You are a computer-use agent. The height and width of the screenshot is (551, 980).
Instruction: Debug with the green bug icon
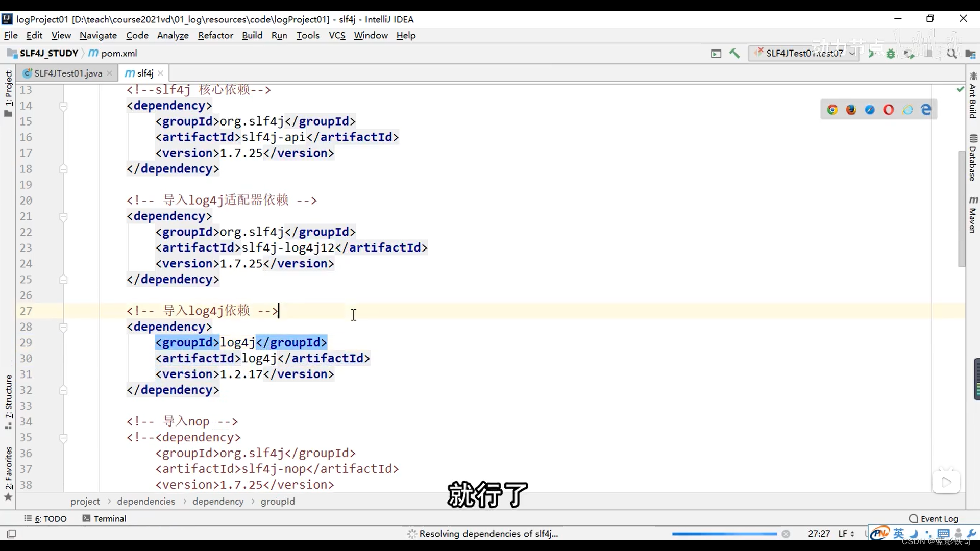click(x=891, y=53)
